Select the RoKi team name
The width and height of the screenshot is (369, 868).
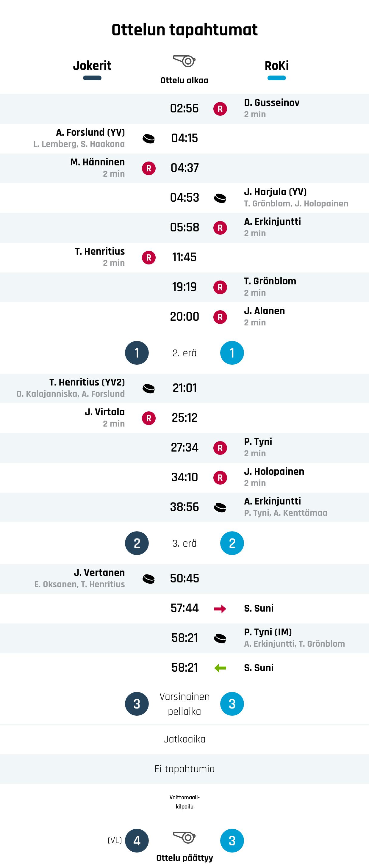276,66
